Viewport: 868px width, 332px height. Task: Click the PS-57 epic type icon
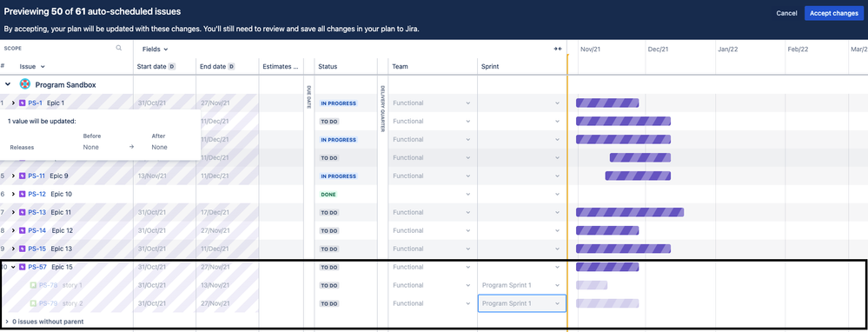pyautogui.click(x=22, y=268)
